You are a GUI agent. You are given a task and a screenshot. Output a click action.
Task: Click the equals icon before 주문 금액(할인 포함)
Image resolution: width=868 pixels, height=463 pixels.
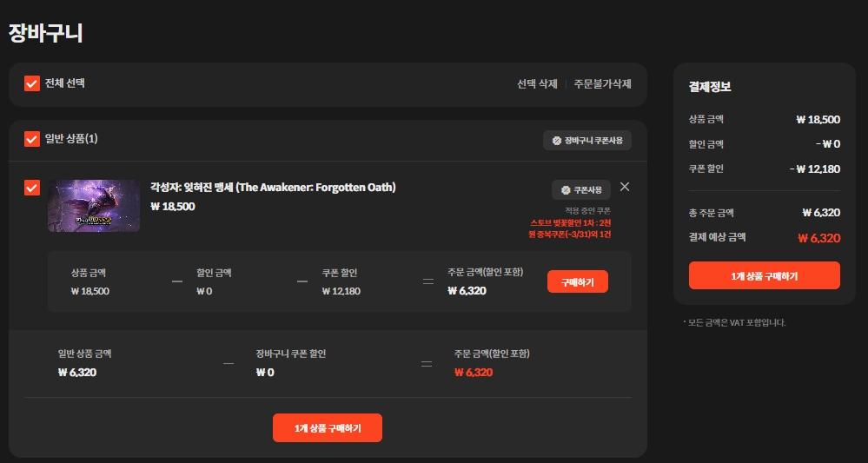click(427, 281)
